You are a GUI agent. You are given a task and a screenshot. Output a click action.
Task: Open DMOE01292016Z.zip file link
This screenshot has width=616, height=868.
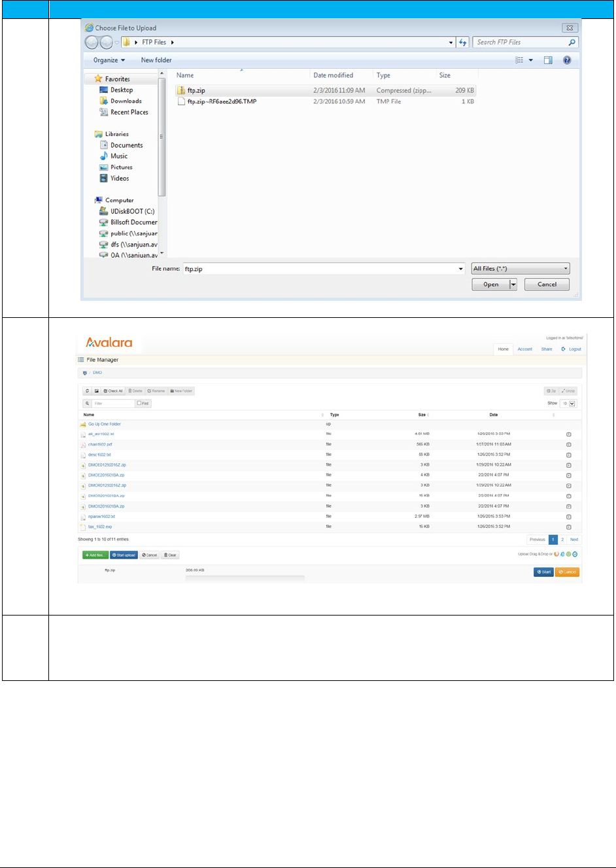(107, 465)
